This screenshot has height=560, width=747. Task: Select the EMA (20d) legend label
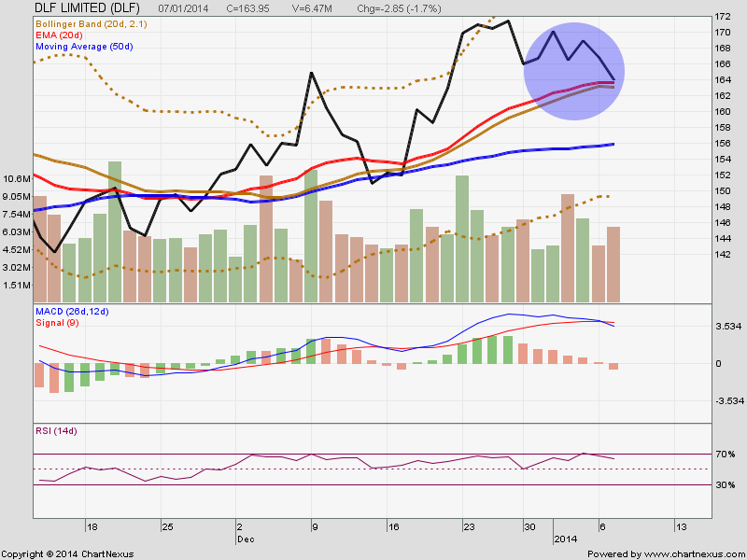tap(59, 35)
